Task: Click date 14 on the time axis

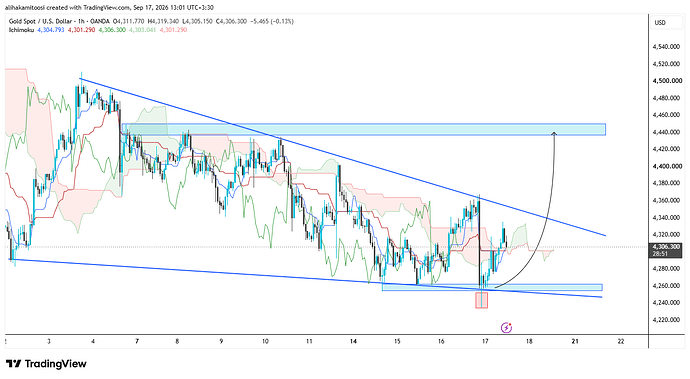Action: [x=353, y=341]
